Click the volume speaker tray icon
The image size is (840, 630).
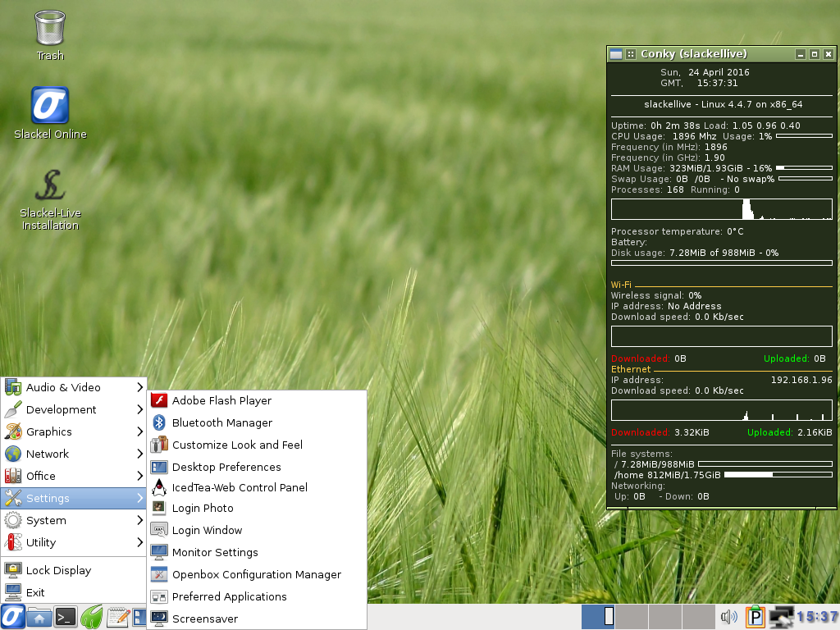click(728, 617)
